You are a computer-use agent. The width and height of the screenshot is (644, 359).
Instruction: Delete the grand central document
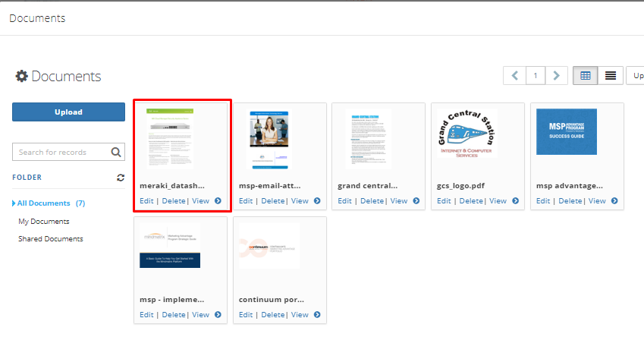pos(372,201)
